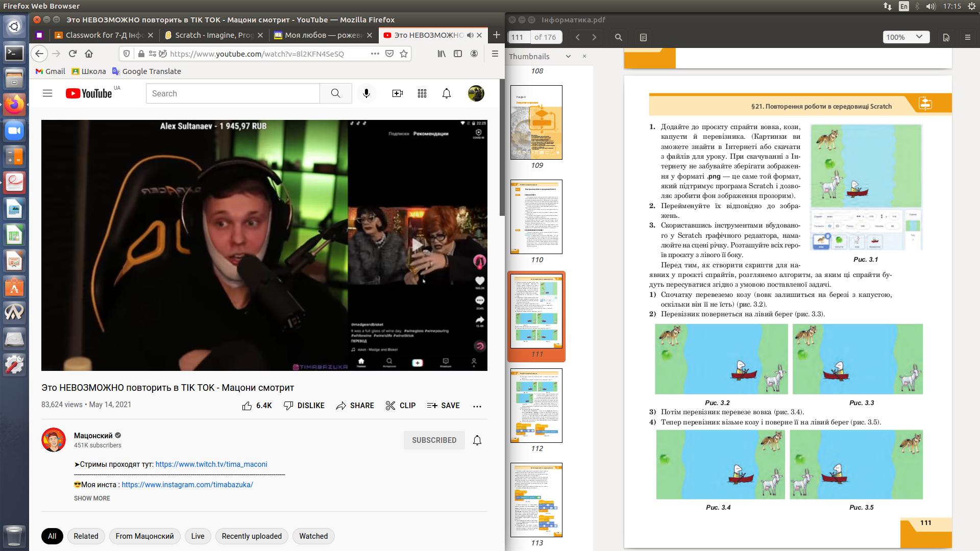
Task: Expand the Thumbnails sidebar dropdown
Action: (568, 57)
